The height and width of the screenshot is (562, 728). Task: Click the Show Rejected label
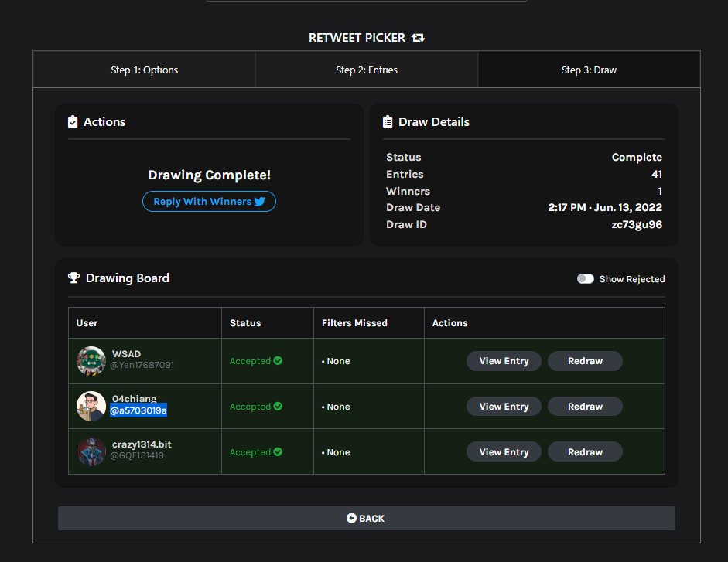[x=632, y=279]
